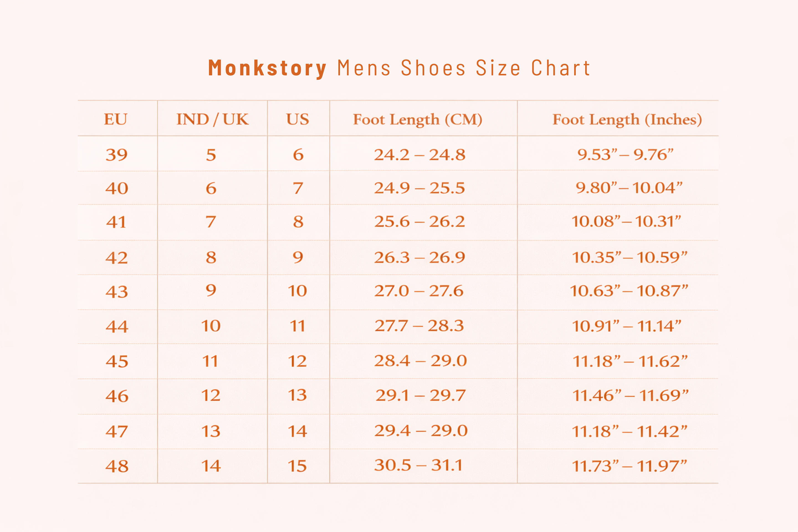798x532 pixels.
Task: Click the Monkstory brand name in title
Action: pos(267,68)
